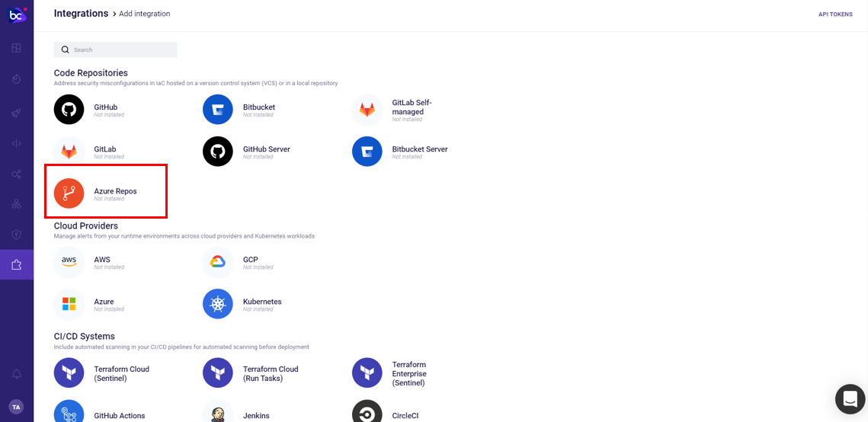Click the GitHub Server logo

(x=217, y=152)
